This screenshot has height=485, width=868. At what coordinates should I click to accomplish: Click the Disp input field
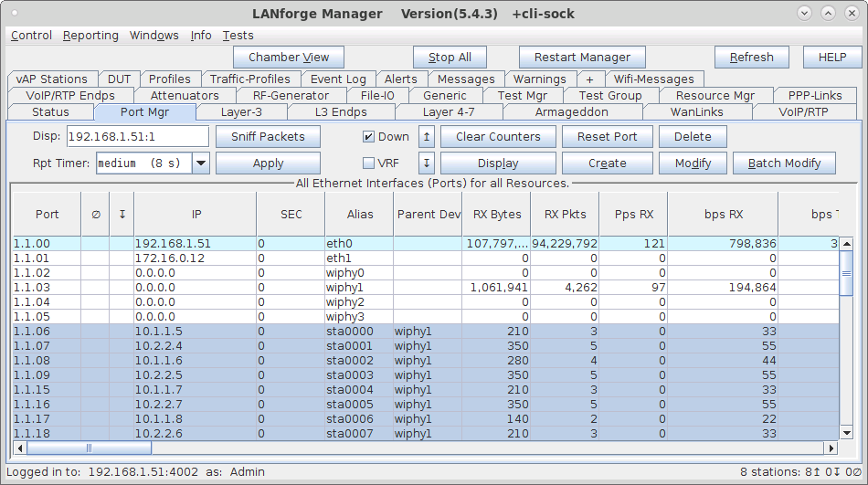pyautogui.click(x=138, y=137)
